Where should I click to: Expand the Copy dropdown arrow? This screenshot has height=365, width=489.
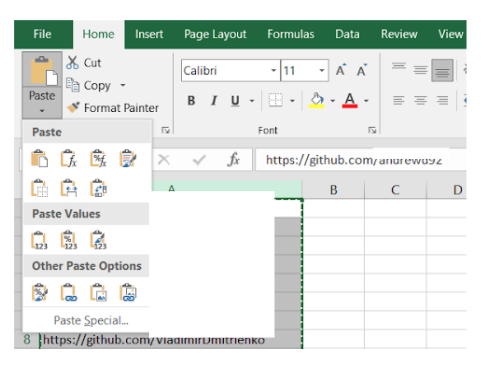coord(123,85)
